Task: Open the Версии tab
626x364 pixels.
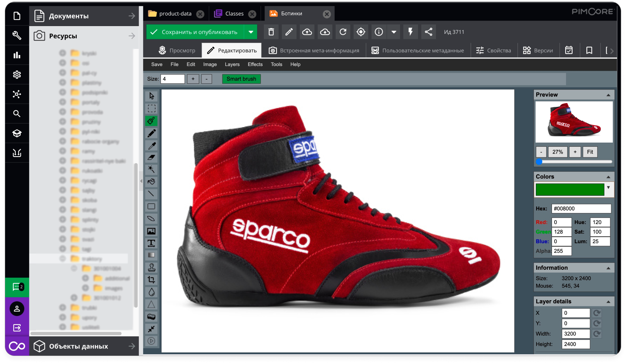Action: tap(538, 51)
